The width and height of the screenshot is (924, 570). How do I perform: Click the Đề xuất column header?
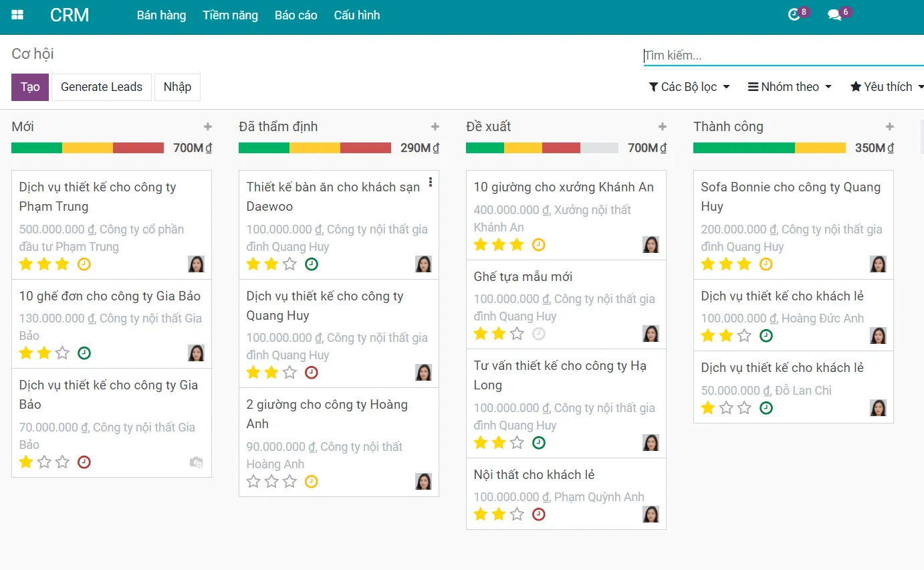pos(489,126)
